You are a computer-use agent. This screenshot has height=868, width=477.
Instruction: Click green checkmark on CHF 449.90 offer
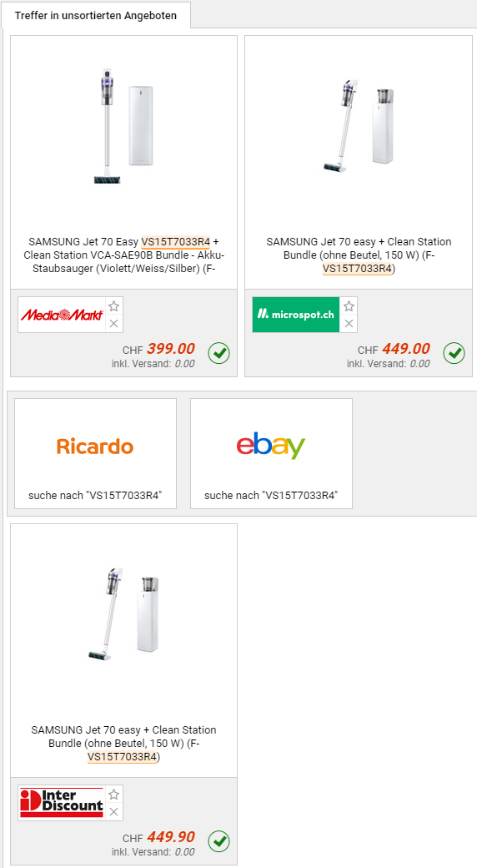(219, 841)
